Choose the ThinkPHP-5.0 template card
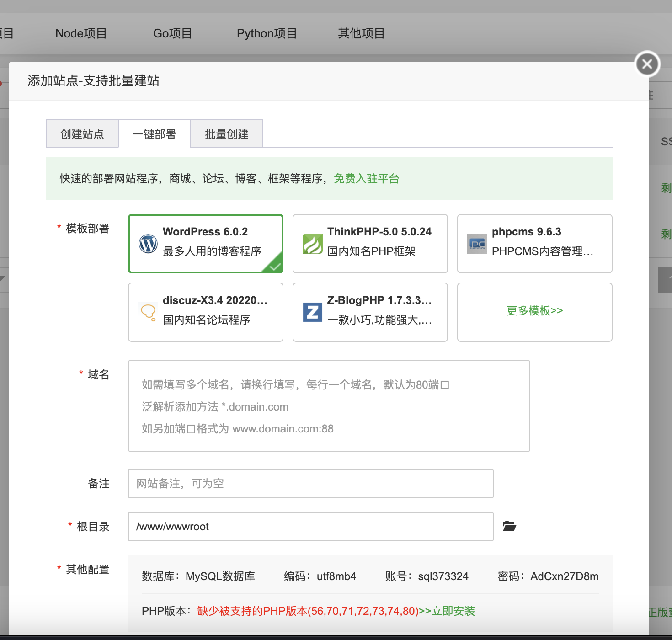This screenshot has height=640, width=672. tap(370, 244)
